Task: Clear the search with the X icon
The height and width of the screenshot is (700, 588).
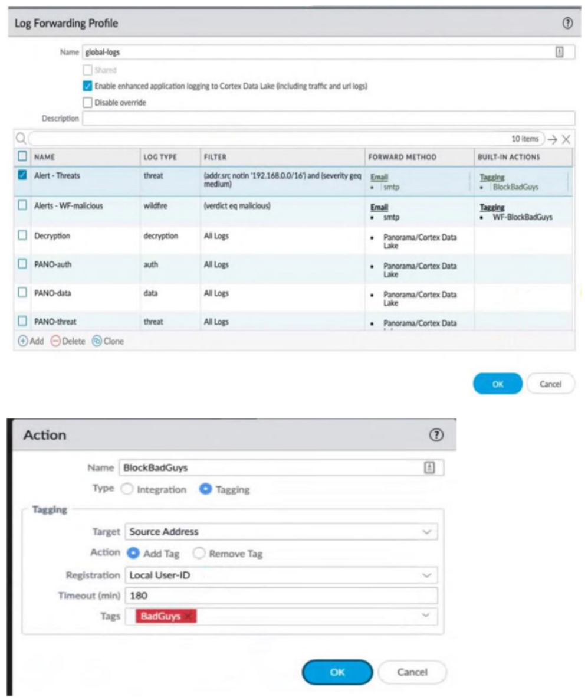Action: [566, 139]
